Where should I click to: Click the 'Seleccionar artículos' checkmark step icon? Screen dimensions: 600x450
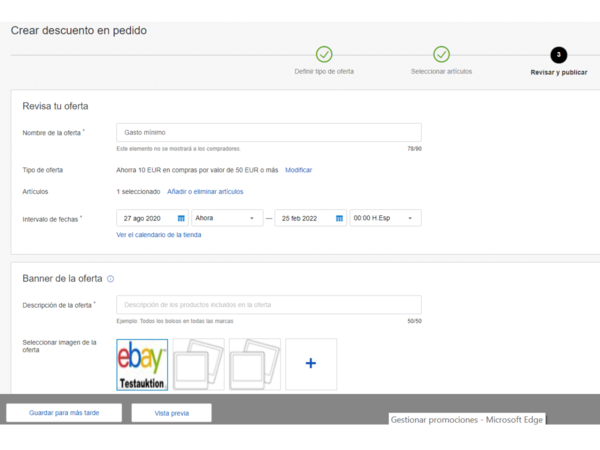(x=441, y=54)
